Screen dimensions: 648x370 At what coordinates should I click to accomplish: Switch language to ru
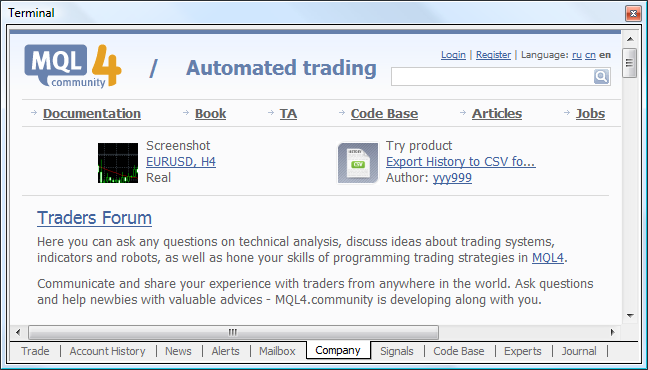click(577, 55)
